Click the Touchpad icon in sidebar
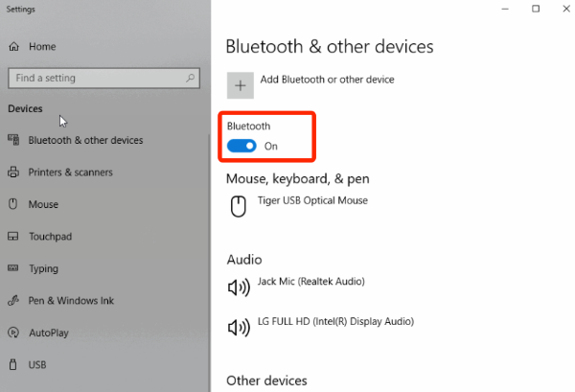This screenshot has width=575, height=392. pyautogui.click(x=13, y=236)
